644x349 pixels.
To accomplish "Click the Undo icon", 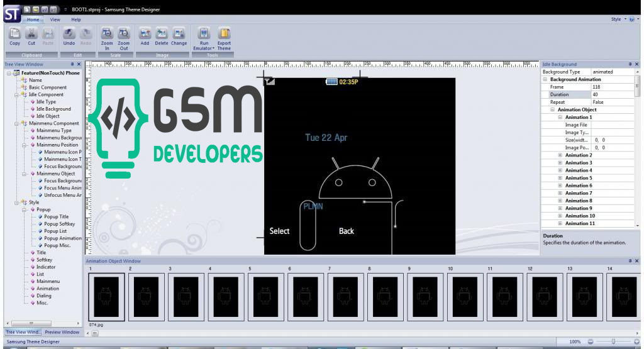I will 69,34.
